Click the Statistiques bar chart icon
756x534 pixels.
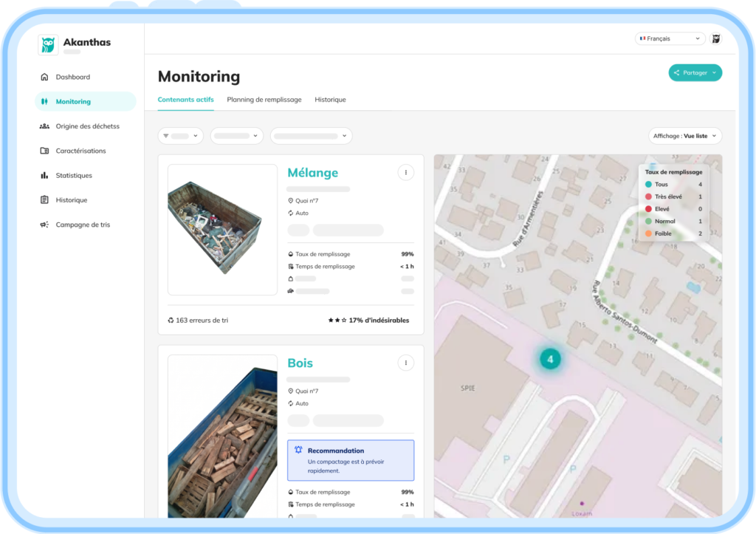click(x=44, y=175)
